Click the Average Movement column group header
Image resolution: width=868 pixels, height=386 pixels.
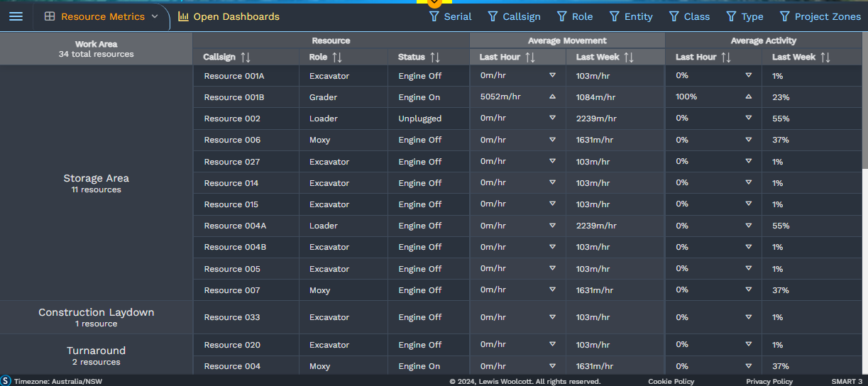point(567,40)
